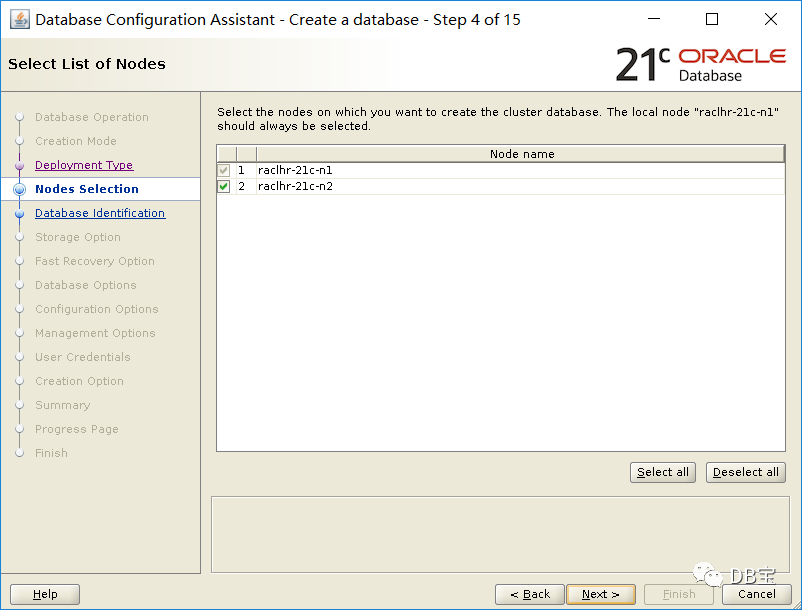Click the Java app icon in title bar
Screen dimensions: 802x610
coord(19,20)
